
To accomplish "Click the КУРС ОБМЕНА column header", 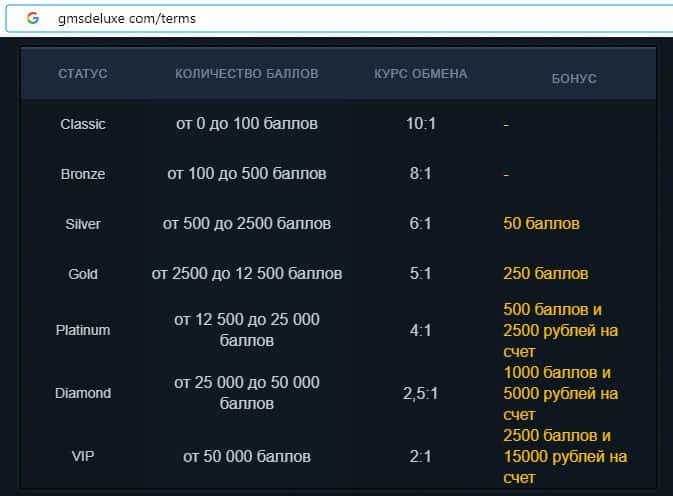I will (x=420, y=74).
